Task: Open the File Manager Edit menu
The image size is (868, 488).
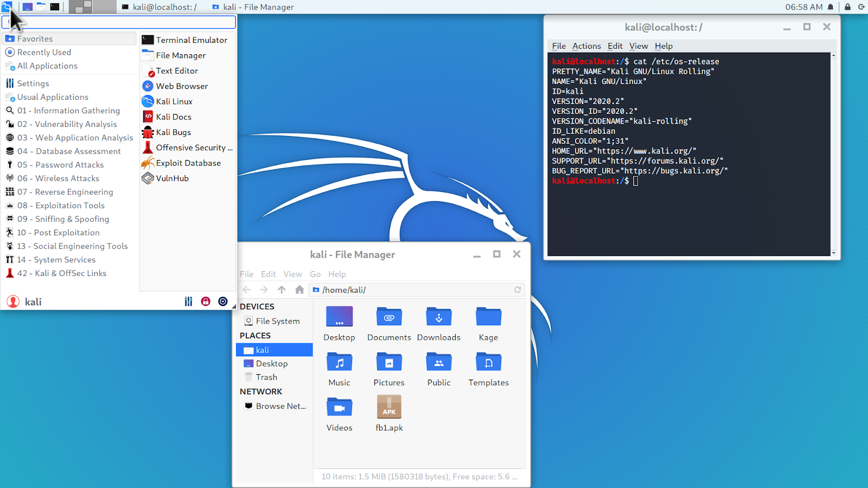Action: click(x=269, y=274)
